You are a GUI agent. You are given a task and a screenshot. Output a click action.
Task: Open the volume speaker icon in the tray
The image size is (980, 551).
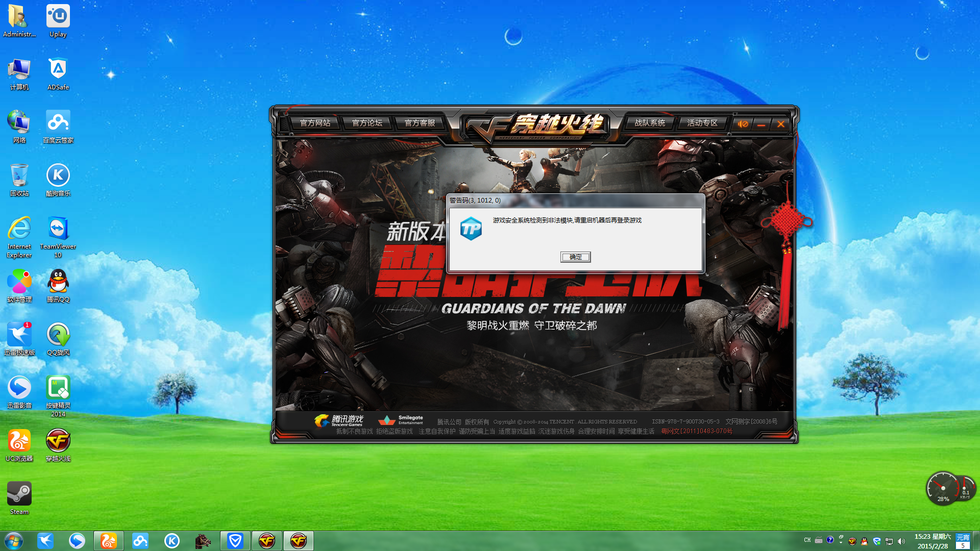tap(901, 541)
